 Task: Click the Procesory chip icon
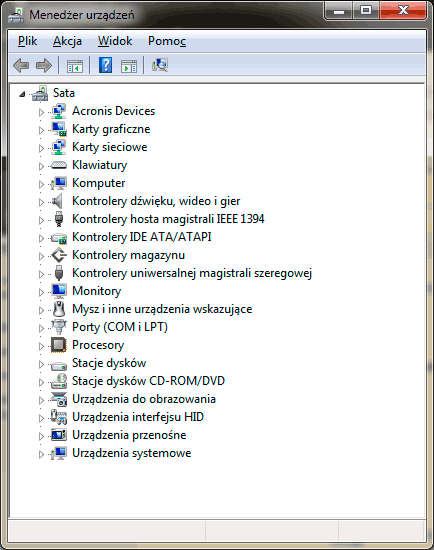click(x=59, y=345)
